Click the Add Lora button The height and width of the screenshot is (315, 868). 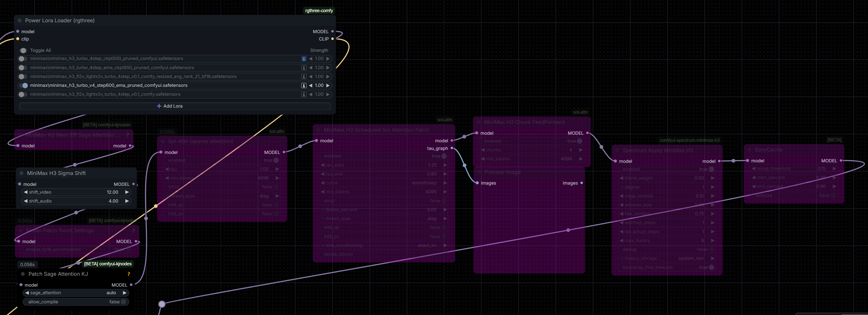point(175,106)
